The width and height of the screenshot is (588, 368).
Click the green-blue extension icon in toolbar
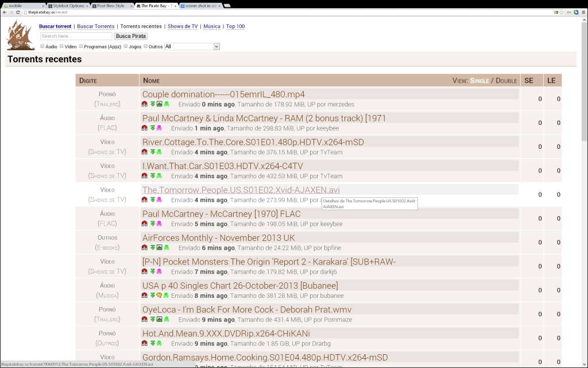(x=577, y=13)
